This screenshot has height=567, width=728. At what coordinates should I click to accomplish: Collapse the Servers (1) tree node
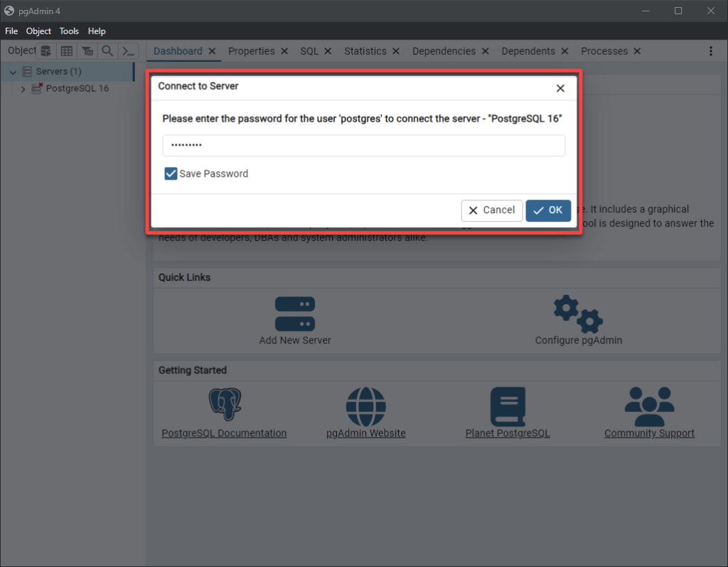pos(12,72)
